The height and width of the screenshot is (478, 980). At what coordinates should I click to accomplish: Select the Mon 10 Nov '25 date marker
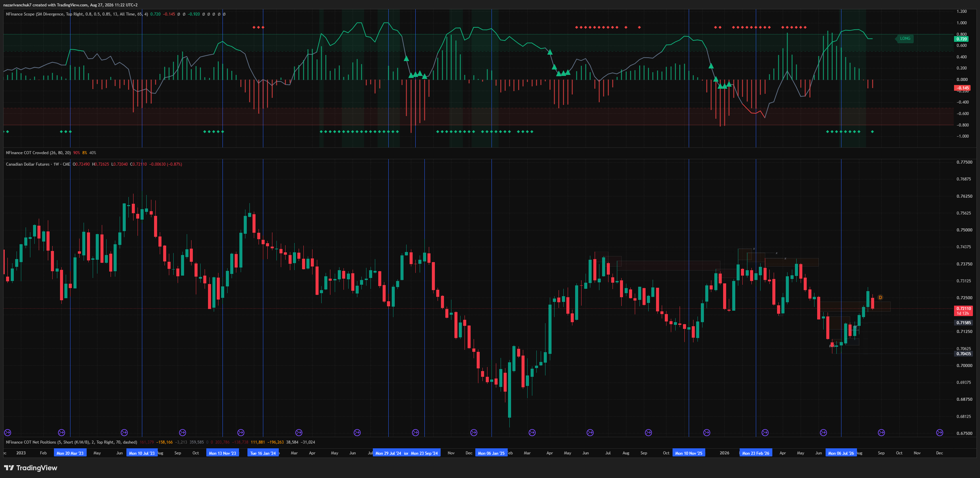[689, 453]
